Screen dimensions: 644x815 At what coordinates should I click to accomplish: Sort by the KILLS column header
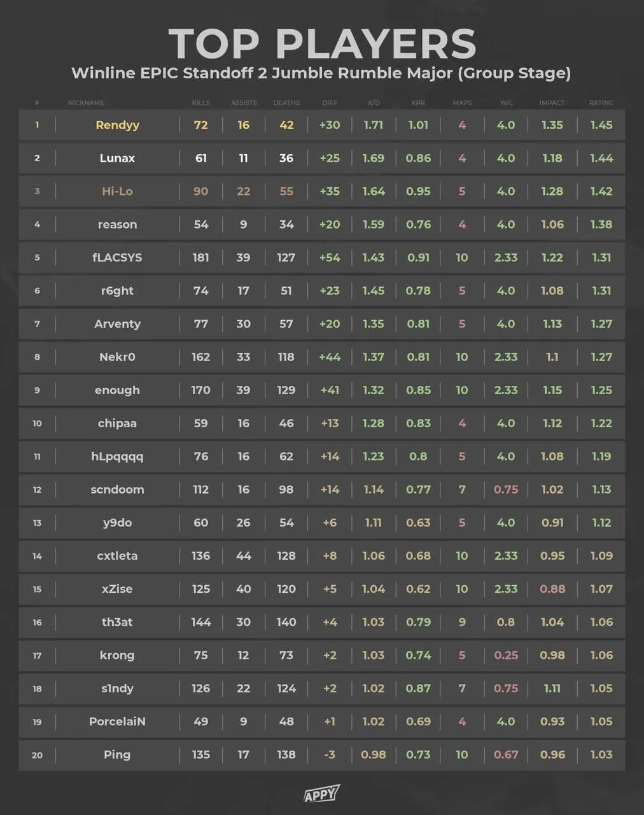[x=201, y=103]
